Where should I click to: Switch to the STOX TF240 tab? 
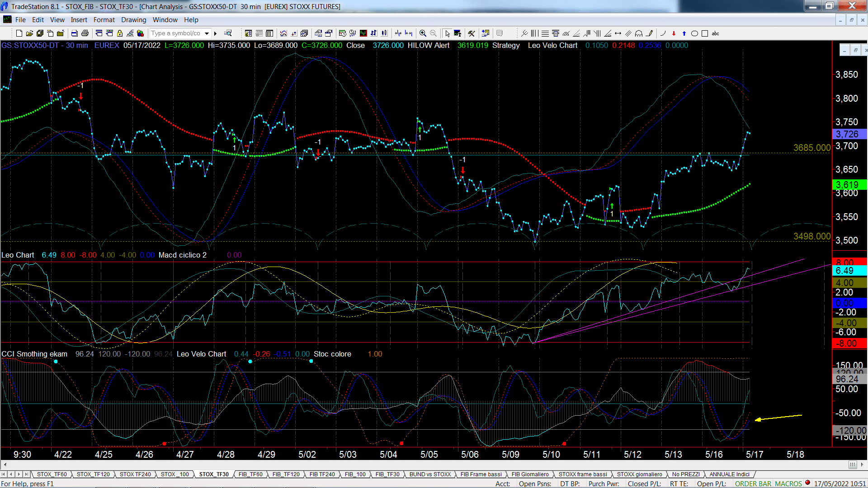point(135,474)
